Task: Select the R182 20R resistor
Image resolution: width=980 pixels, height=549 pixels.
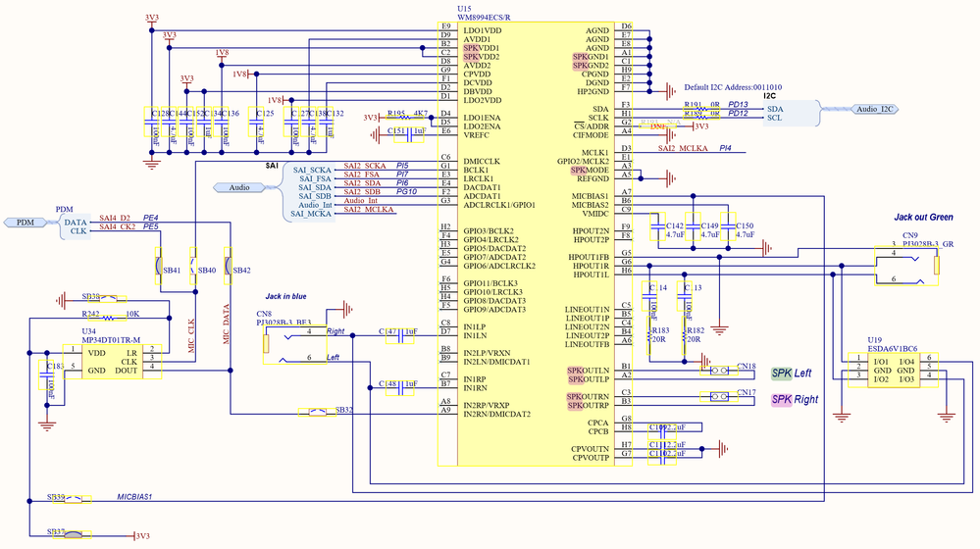Action: coord(685,335)
